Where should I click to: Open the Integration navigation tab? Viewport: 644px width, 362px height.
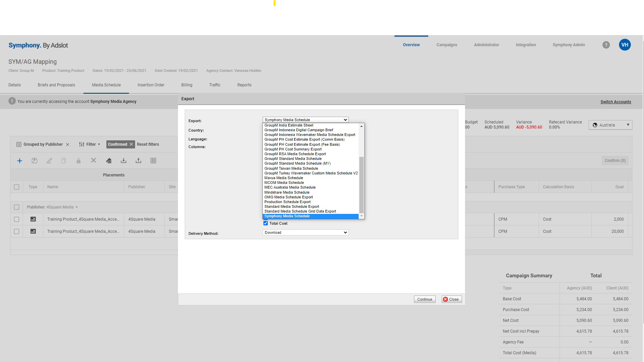coord(525,45)
